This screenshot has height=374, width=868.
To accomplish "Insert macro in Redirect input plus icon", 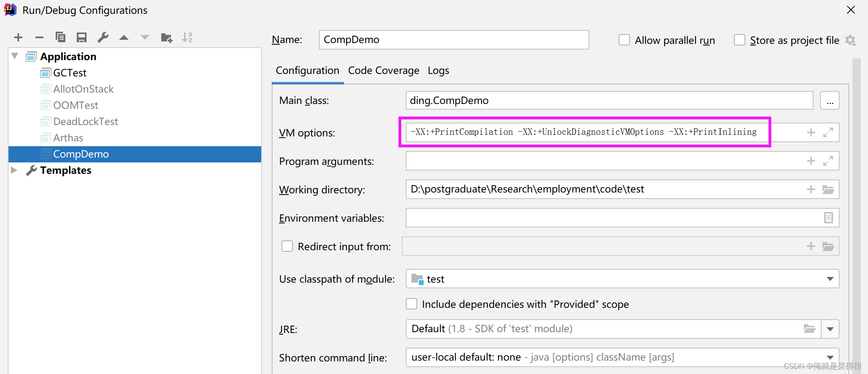I will pyautogui.click(x=811, y=246).
